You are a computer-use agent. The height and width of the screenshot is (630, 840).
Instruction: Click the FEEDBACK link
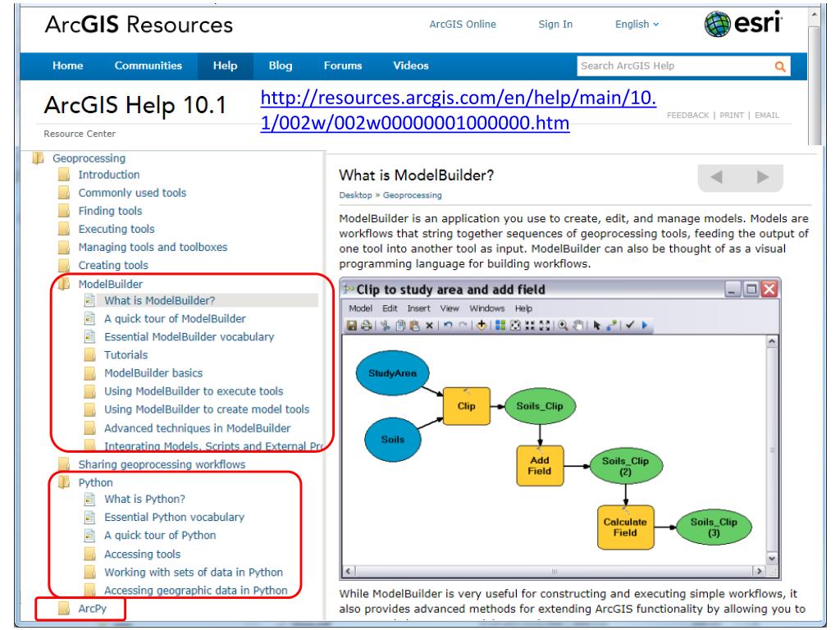pos(687,115)
